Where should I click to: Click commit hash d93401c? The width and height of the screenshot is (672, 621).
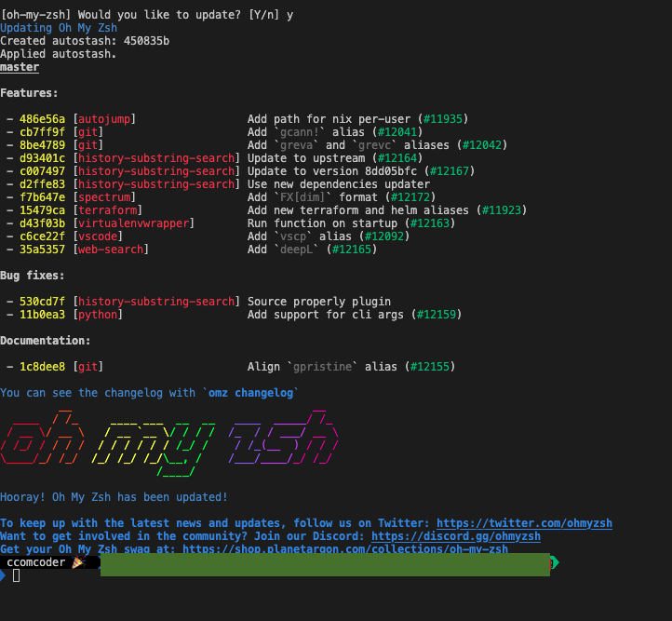click(43, 158)
